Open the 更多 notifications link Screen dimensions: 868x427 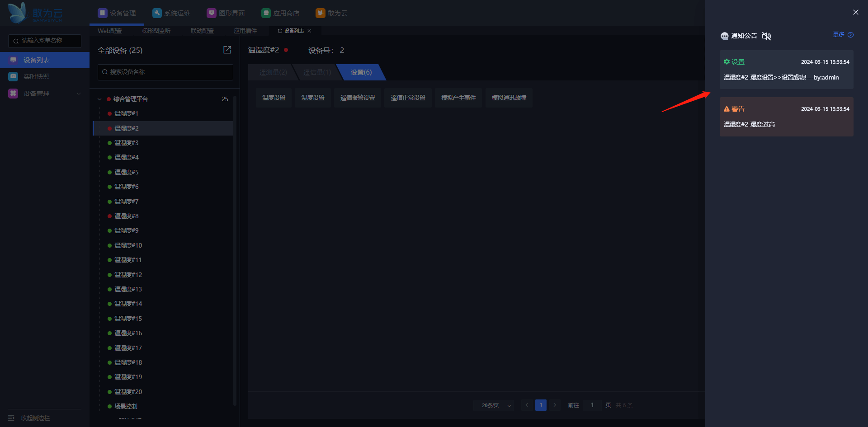839,35
